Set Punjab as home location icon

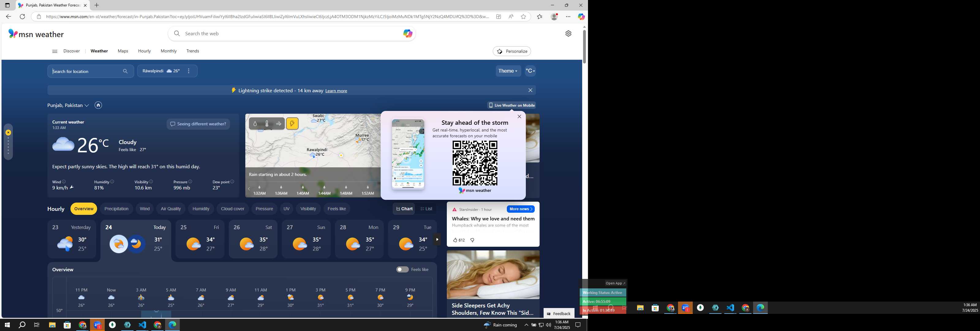98,105
